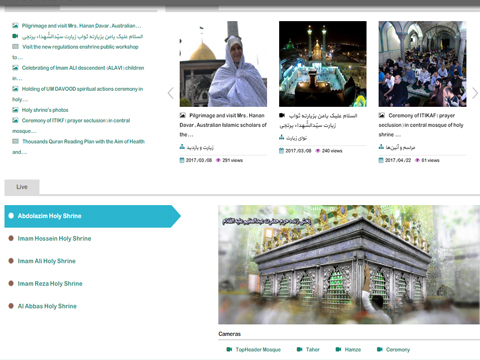Click the video icon beside the Arabic news item

tap(15, 36)
